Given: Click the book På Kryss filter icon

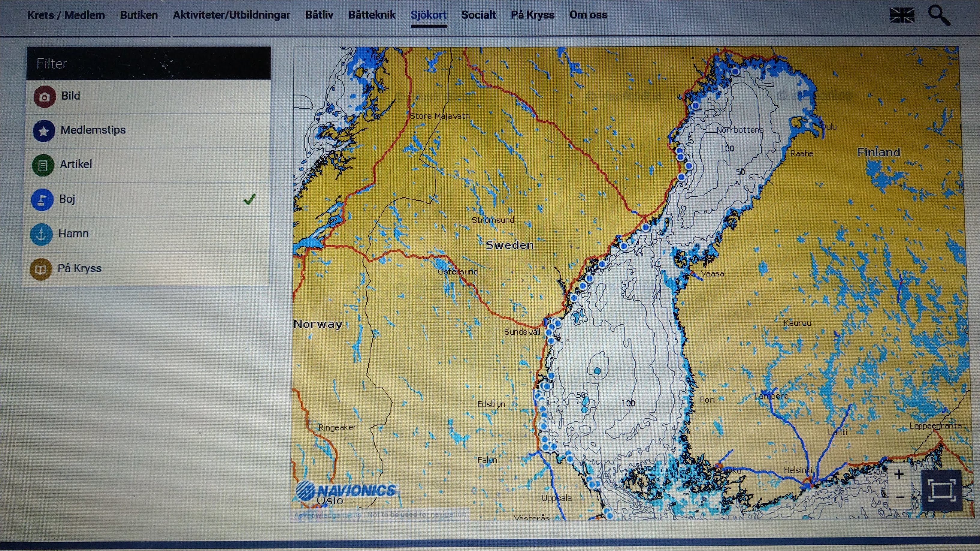Looking at the screenshot, I should [x=40, y=269].
